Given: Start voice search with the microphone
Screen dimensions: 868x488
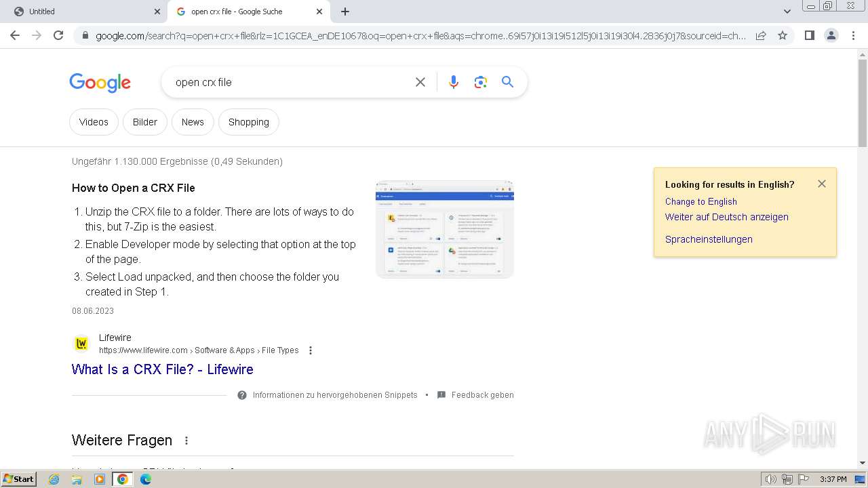Looking at the screenshot, I should [454, 82].
